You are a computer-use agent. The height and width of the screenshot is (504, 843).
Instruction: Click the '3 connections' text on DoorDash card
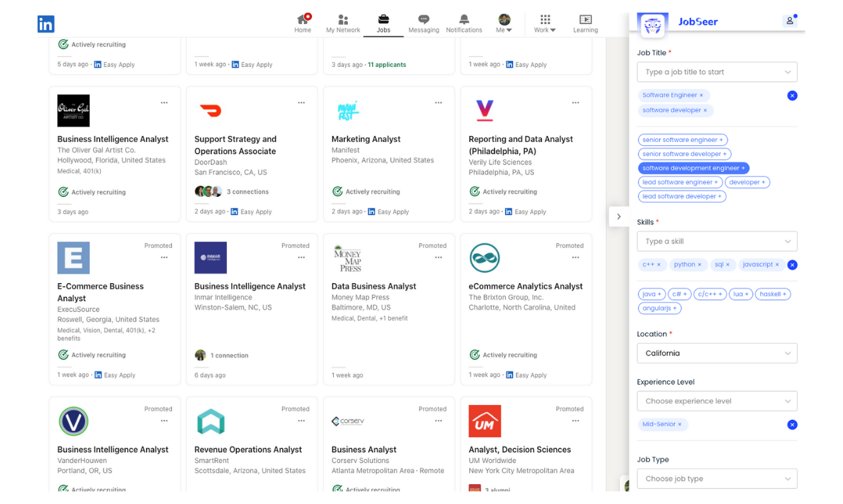(248, 192)
